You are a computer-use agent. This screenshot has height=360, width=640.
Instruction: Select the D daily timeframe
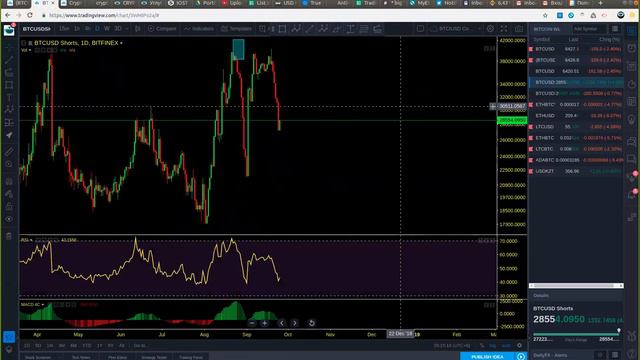point(97,29)
